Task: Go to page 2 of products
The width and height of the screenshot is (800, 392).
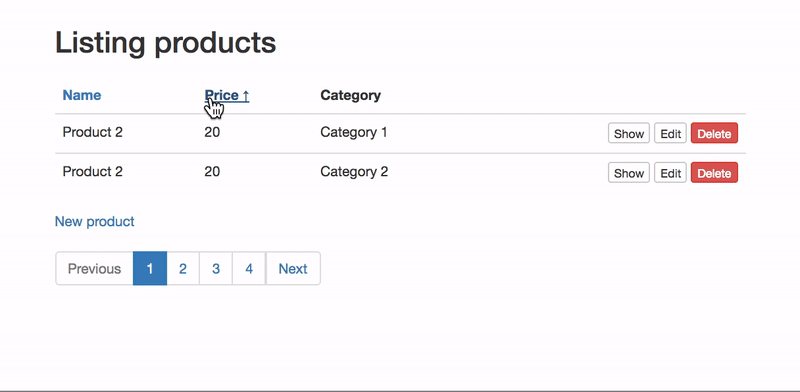Action: click(183, 268)
